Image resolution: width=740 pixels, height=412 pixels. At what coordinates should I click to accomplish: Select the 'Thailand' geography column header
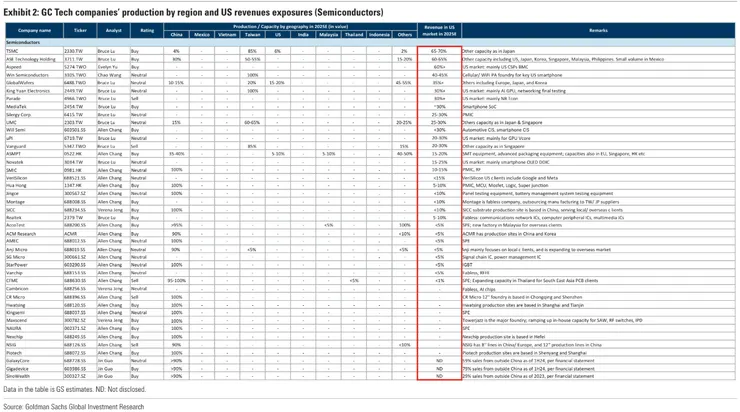(x=354, y=34)
